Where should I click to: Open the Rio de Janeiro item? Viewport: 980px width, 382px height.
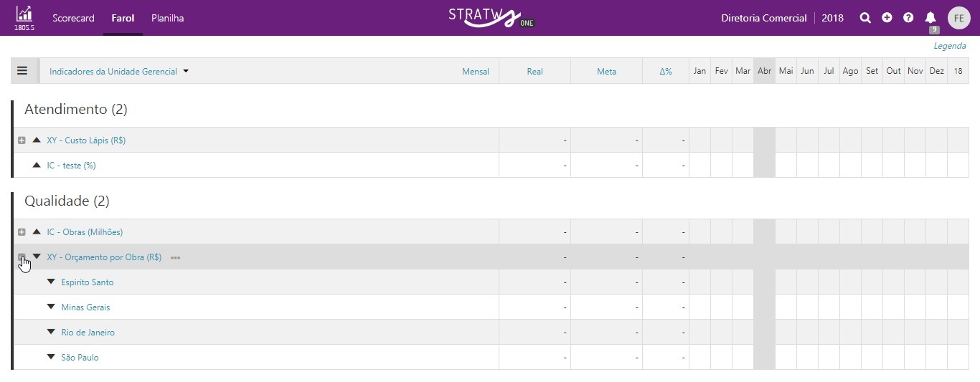point(88,333)
